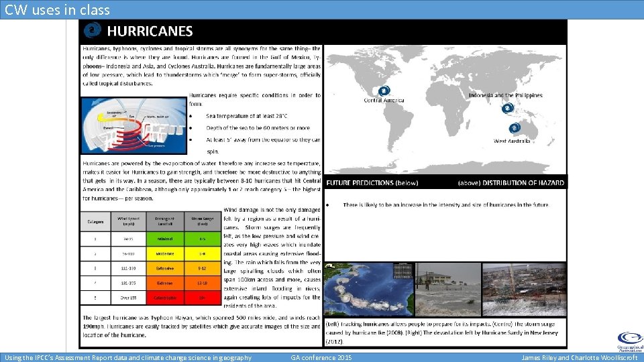Click the increase in intensity prediction bullet

pos(445,205)
